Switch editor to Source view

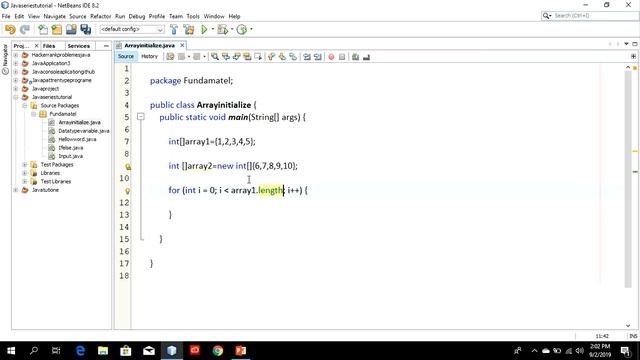point(126,56)
